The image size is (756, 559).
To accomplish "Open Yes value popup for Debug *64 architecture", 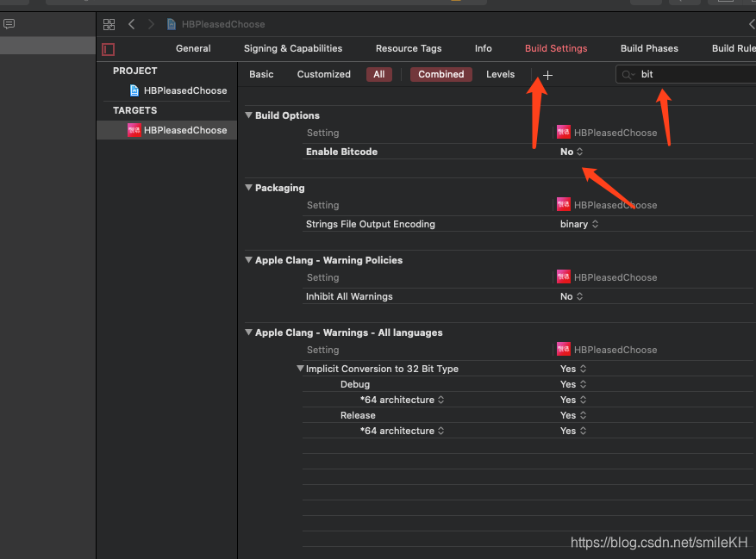I will pos(572,400).
